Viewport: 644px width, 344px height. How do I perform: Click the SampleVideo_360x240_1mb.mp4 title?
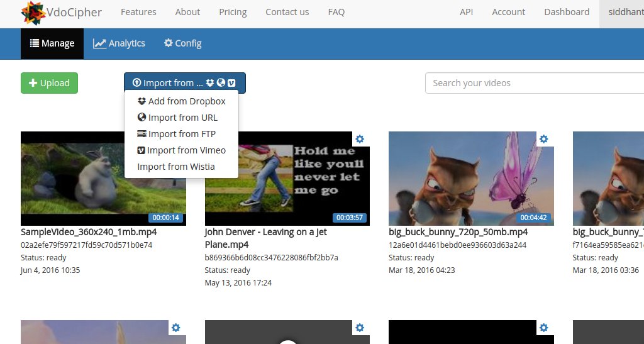click(x=89, y=232)
